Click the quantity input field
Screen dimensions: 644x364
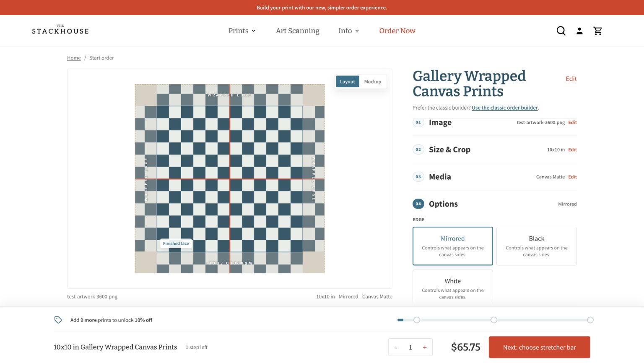pos(410,347)
